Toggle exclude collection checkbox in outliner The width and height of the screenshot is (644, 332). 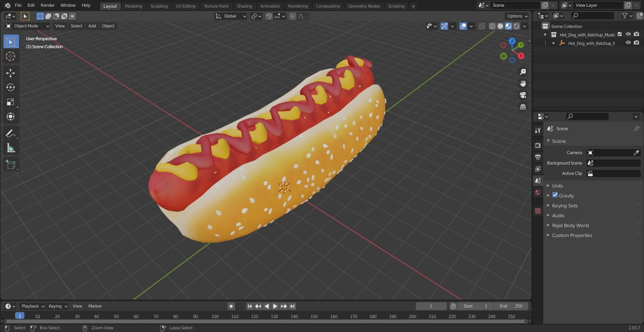pos(620,34)
